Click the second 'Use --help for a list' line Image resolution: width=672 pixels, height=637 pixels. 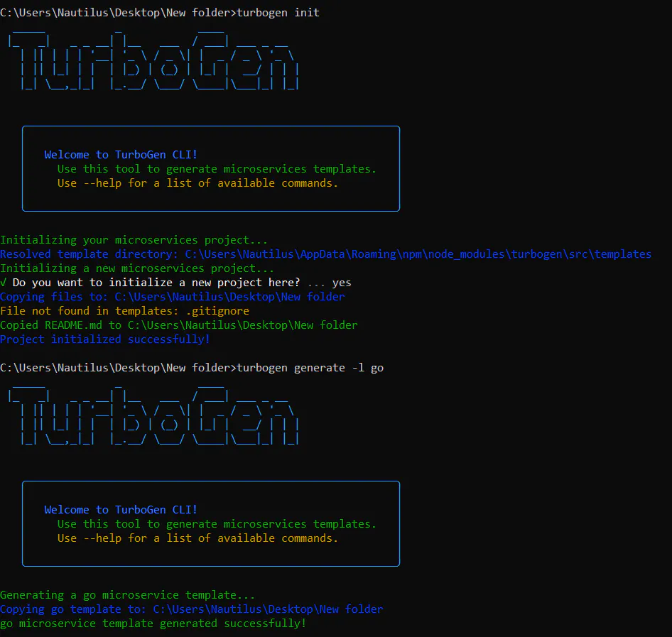point(197,538)
